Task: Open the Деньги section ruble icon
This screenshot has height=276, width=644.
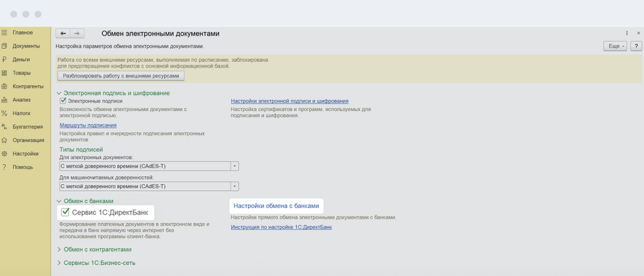Action: (5, 59)
